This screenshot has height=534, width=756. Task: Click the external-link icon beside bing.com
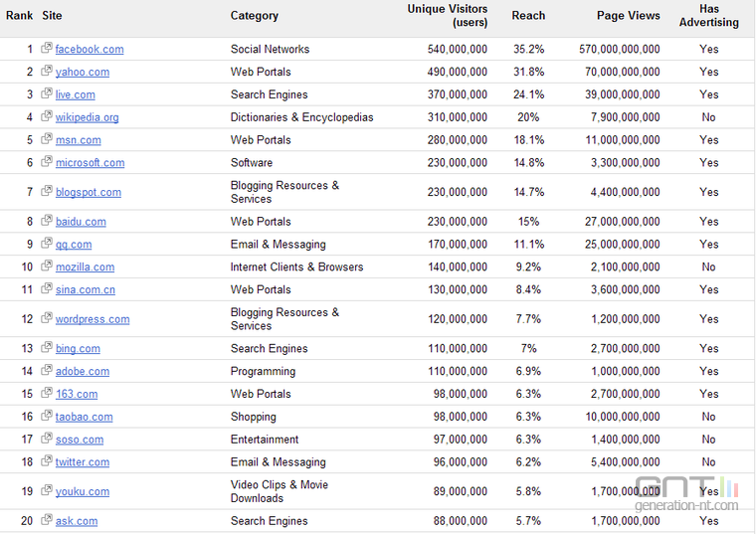[47, 347]
